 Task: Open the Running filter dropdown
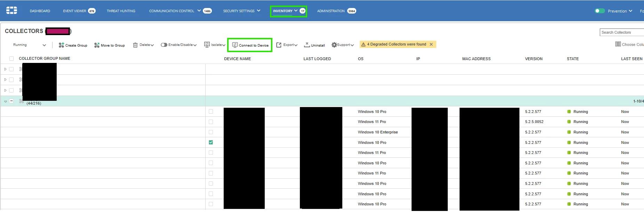pos(30,45)
